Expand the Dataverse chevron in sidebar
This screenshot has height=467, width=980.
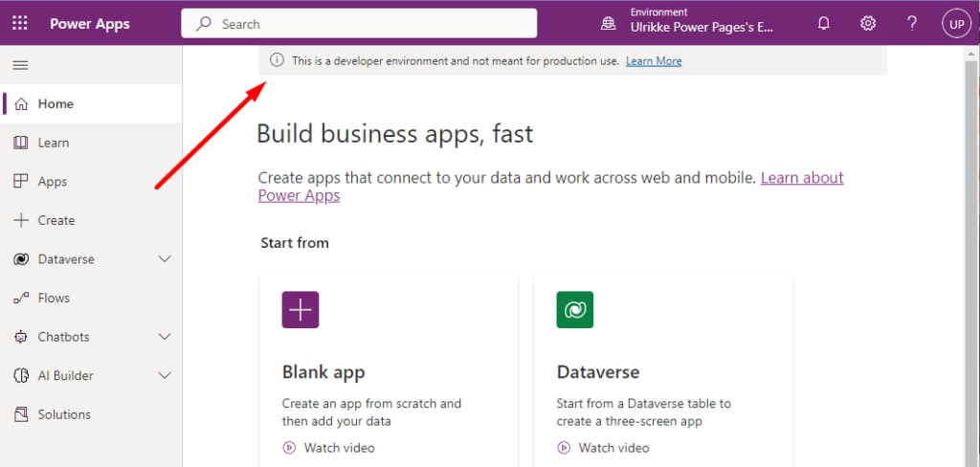point(165,258)
